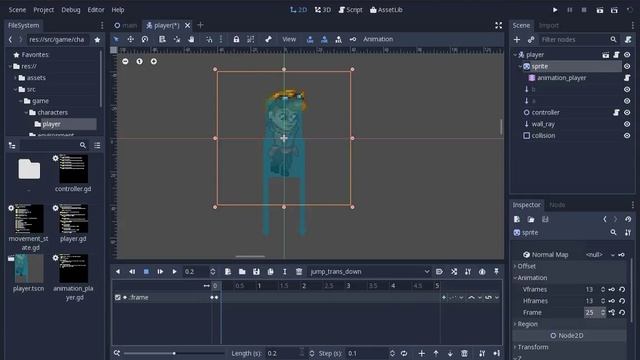Collapse the player root node
The width and height of the screenshot is (640, 360).
[515, 54]
